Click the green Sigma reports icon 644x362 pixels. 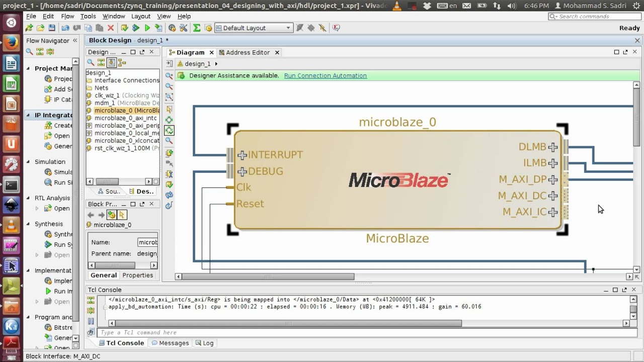pyautogui.click(x=197, y=28)
